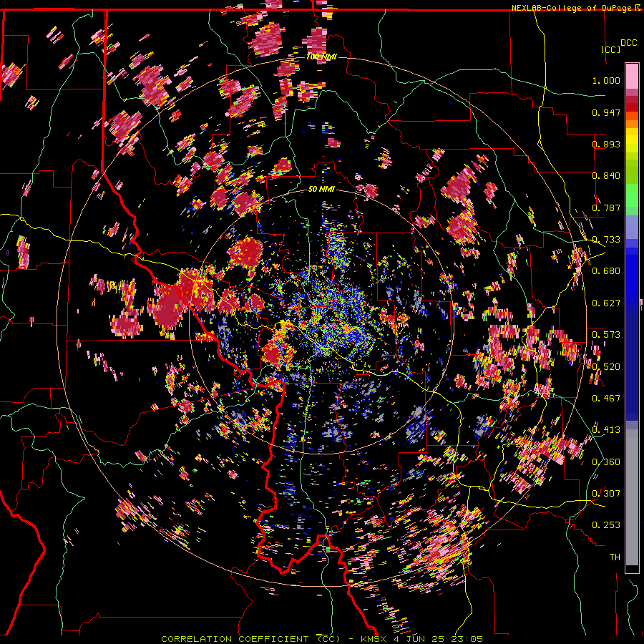
Task: Click the [CC] units label
Action: pyautogui.click(x=610, y=49)
